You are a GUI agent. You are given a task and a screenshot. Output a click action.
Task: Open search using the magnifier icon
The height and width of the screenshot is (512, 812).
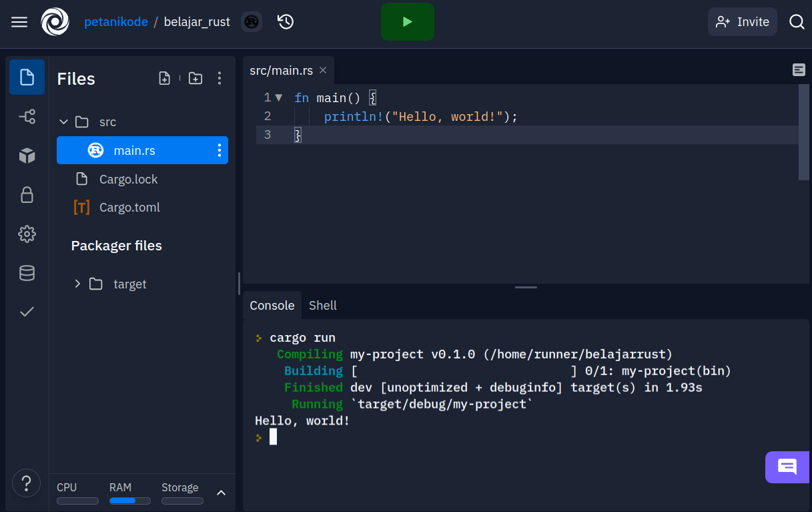tap(797, 21)
